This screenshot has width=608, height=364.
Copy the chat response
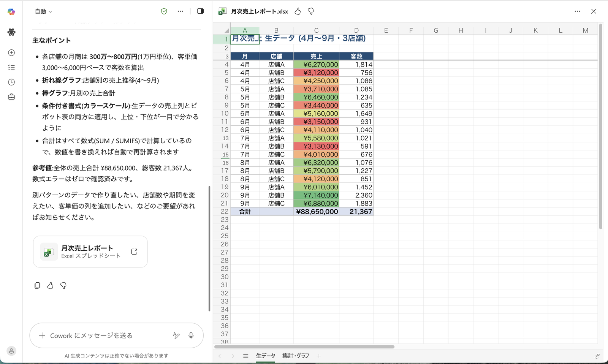tap(37, 285)
